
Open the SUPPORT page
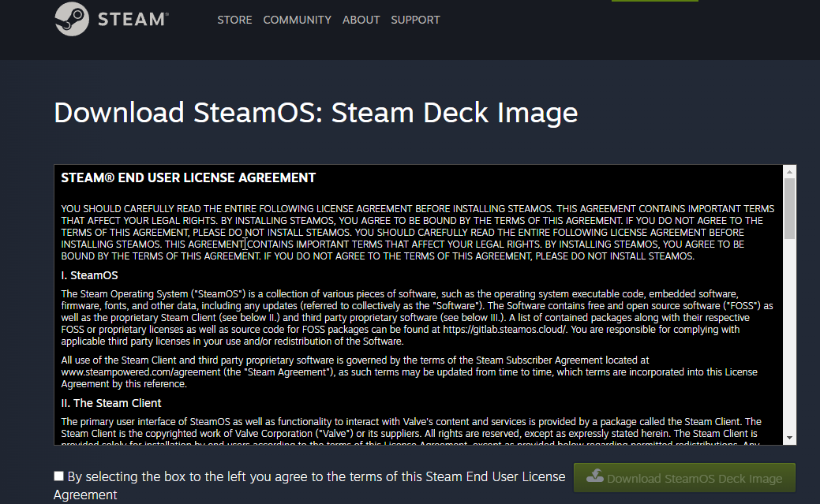coord(415,20)
